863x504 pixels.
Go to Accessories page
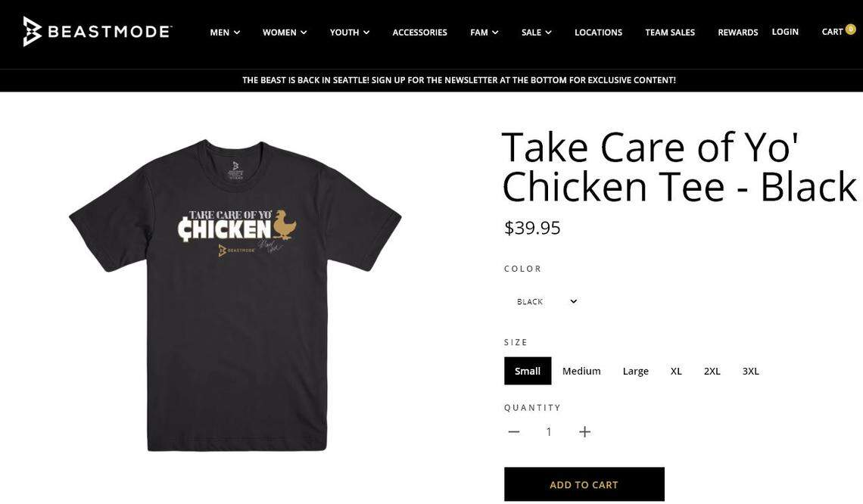(420, 32)
